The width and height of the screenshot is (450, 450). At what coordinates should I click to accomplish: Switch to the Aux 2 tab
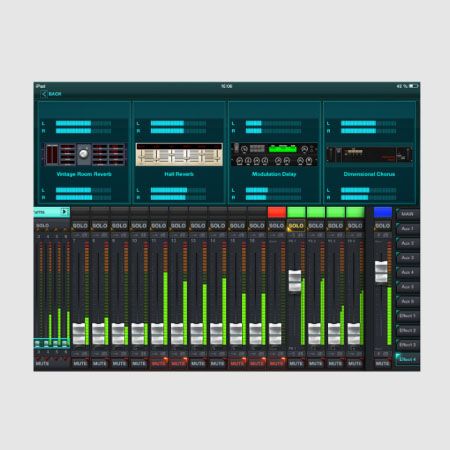pyautogui.click(x=408, y=243)
